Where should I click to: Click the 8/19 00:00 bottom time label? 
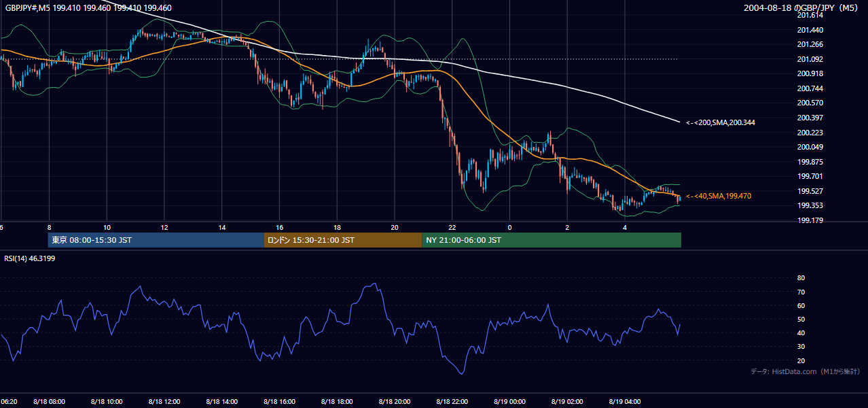510,402
